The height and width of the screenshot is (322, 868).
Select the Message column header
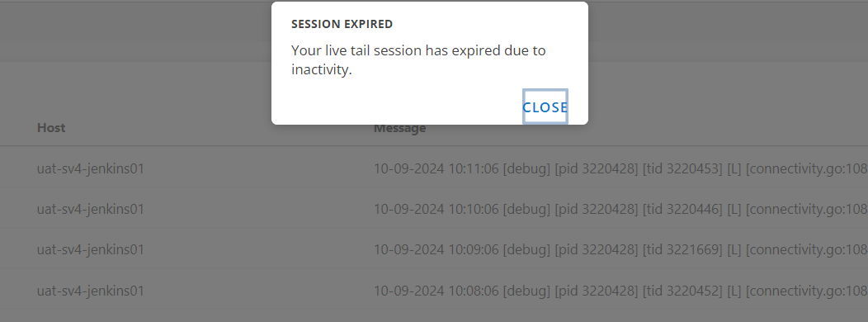(399, 128)
